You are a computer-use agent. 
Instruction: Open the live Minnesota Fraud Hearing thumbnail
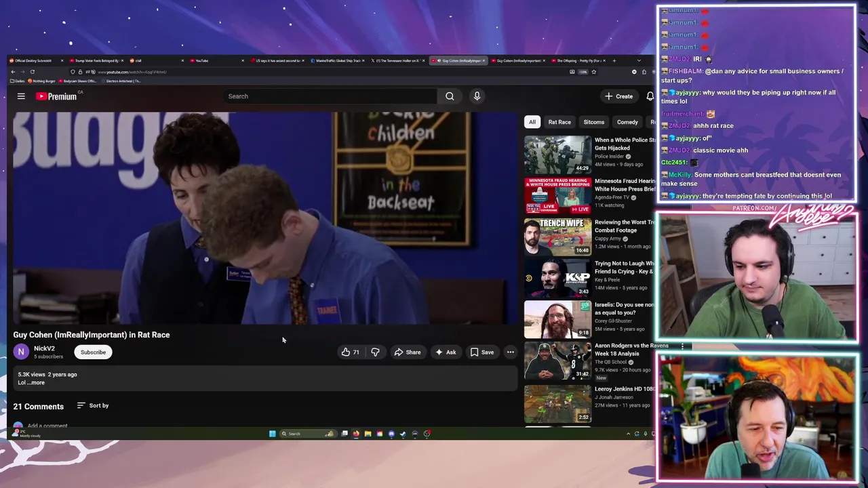pos(557,195)
